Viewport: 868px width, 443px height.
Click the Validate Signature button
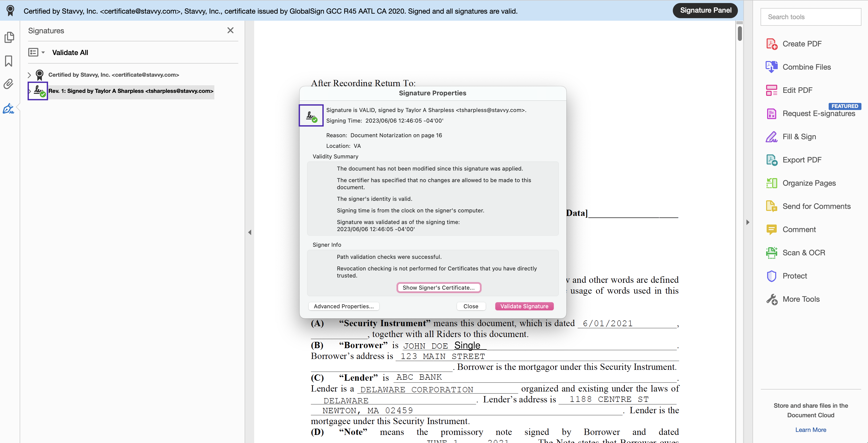point(524,306)
